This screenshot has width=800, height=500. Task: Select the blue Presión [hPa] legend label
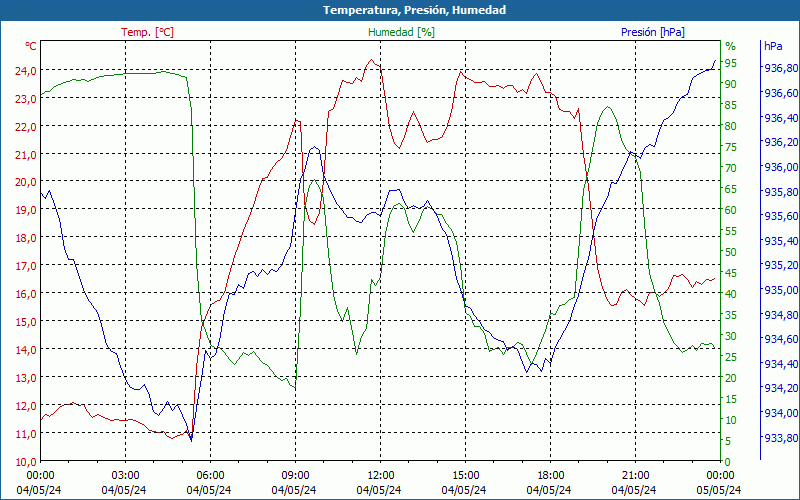click(653, 32)
